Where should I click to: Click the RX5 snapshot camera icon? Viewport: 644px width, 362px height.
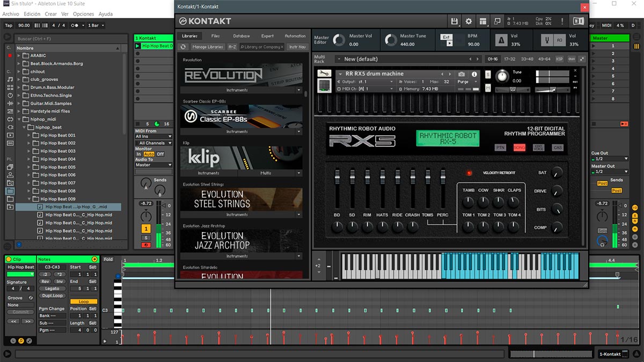(x=462, y=74)
